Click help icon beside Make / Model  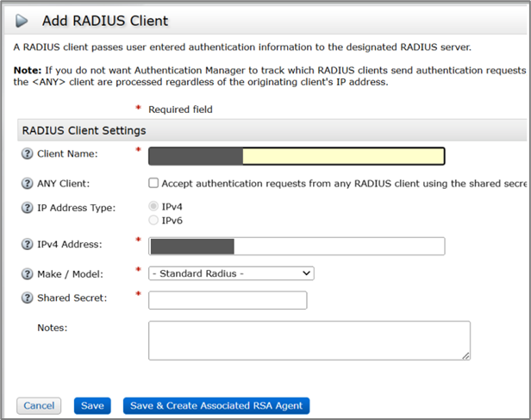coord(26,273)
